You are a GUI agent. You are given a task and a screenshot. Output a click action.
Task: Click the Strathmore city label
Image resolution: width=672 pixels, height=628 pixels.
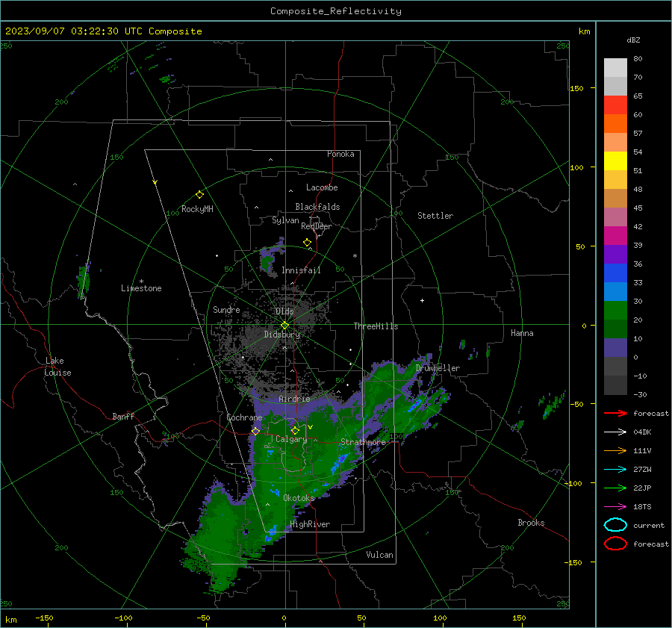coord(363,442)
